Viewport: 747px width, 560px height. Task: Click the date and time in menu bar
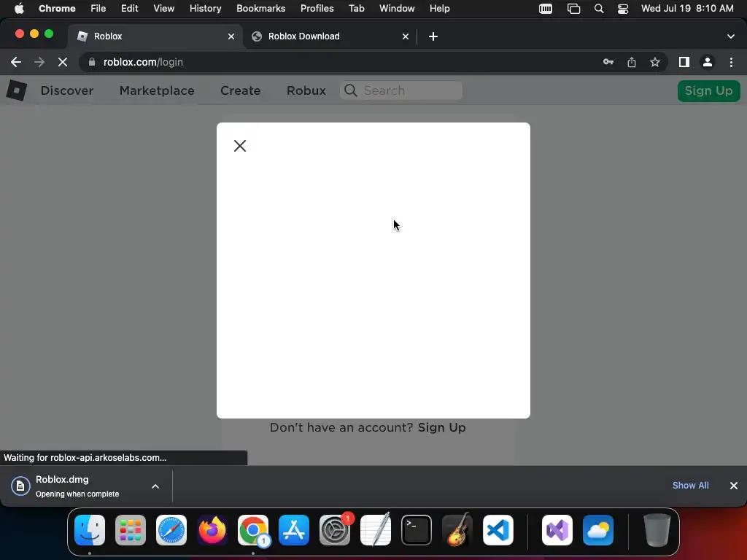coord(687,8)
